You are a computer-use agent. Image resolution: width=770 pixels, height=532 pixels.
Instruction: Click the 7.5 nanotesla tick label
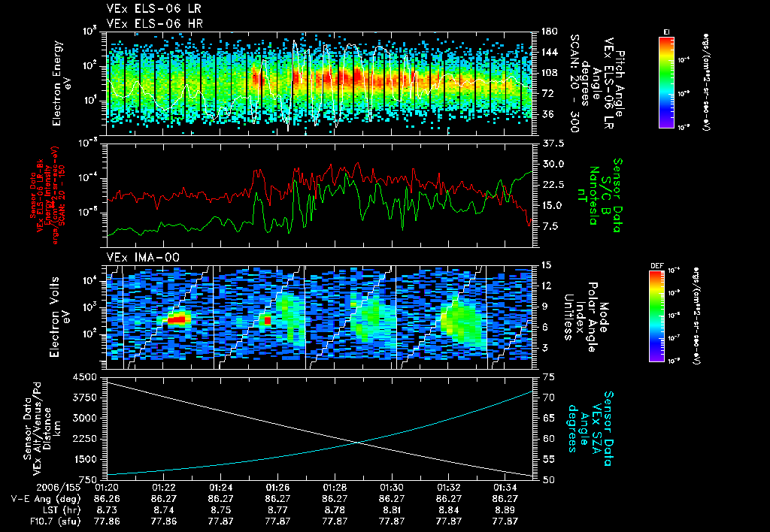549,226
